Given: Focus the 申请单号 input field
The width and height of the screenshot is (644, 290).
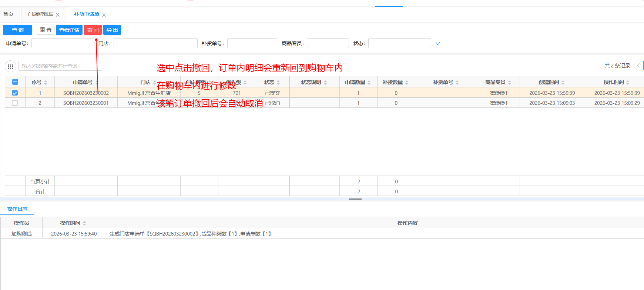Looking at the screenshot, I should click(63, 43).
